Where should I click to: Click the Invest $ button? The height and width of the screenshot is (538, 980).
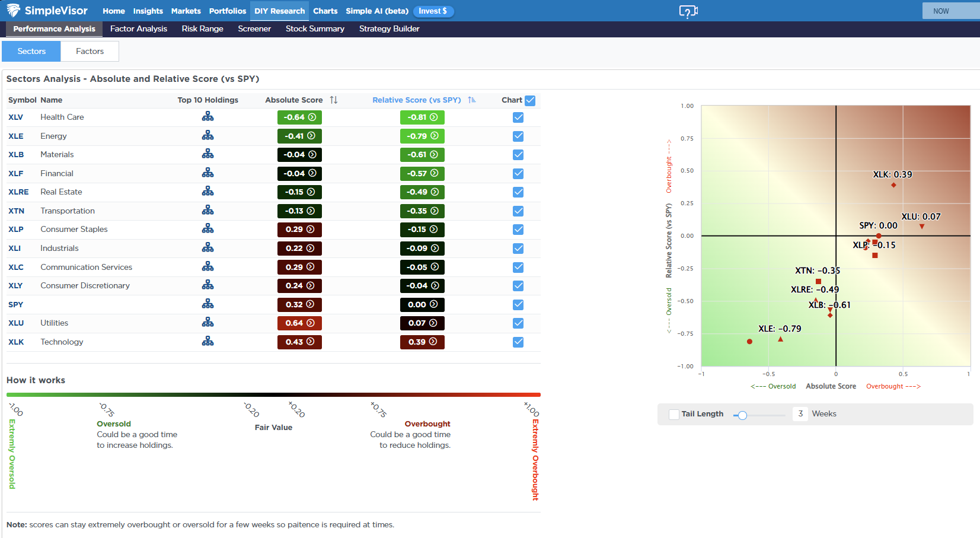click(x=433, y=11)
